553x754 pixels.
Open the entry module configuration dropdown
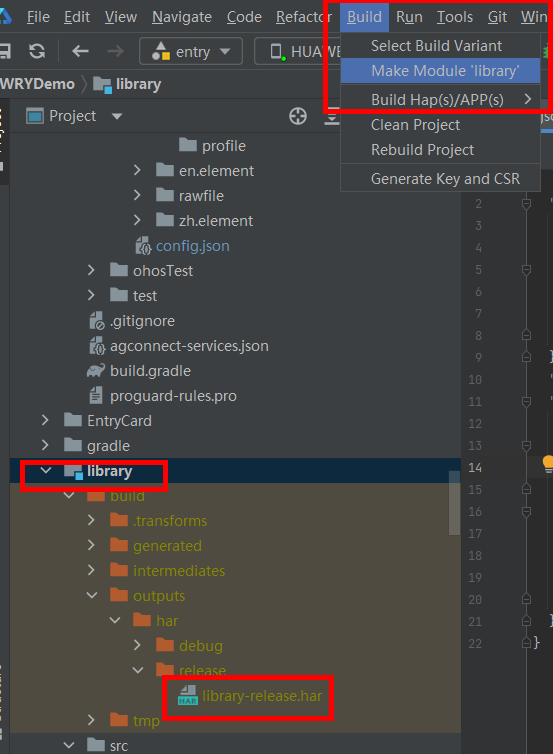pos(191,51)
